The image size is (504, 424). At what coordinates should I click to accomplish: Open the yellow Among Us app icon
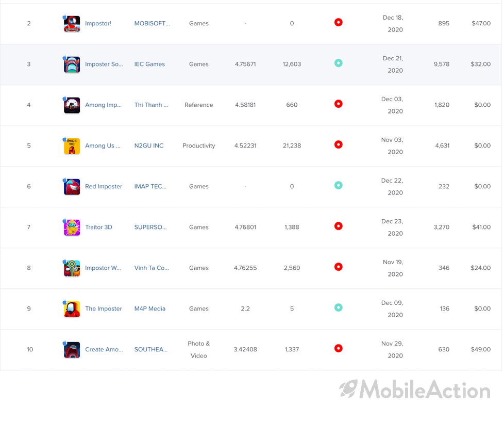coord(72,146)
